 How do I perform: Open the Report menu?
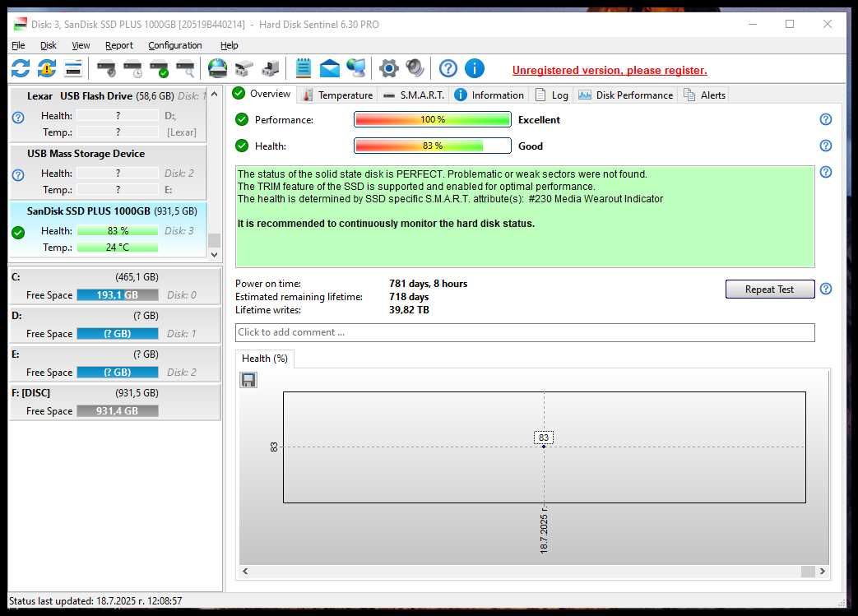click(x=118, y=45)
